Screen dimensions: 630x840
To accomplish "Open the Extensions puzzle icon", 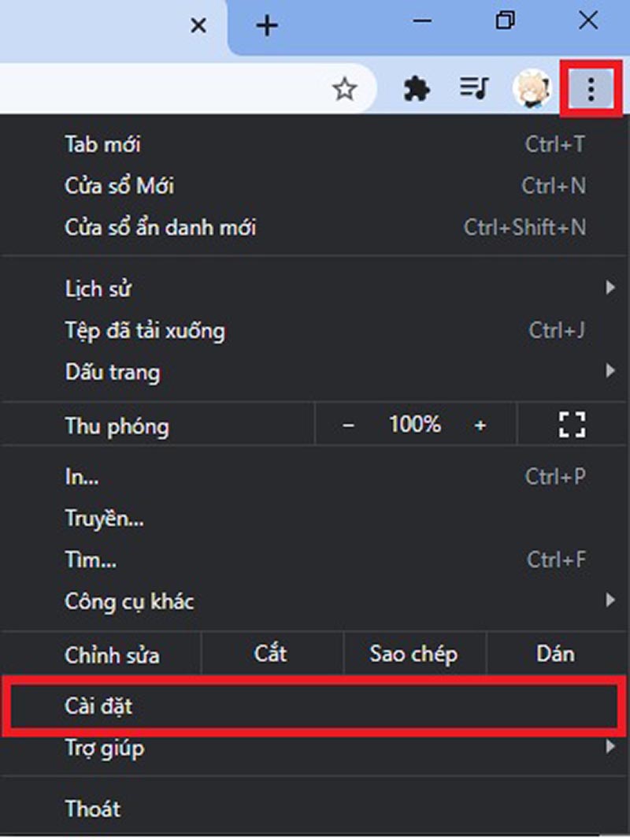I will tap(417, 88).
